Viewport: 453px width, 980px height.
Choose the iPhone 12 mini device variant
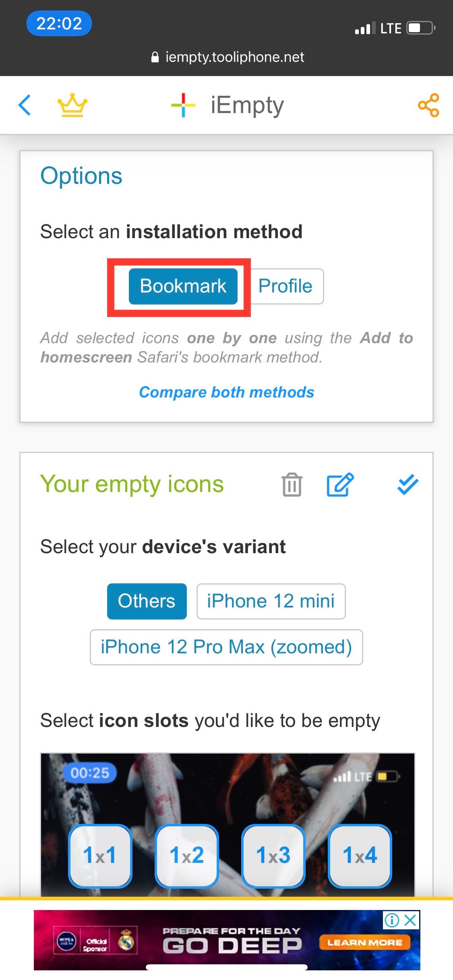point(271,601)
